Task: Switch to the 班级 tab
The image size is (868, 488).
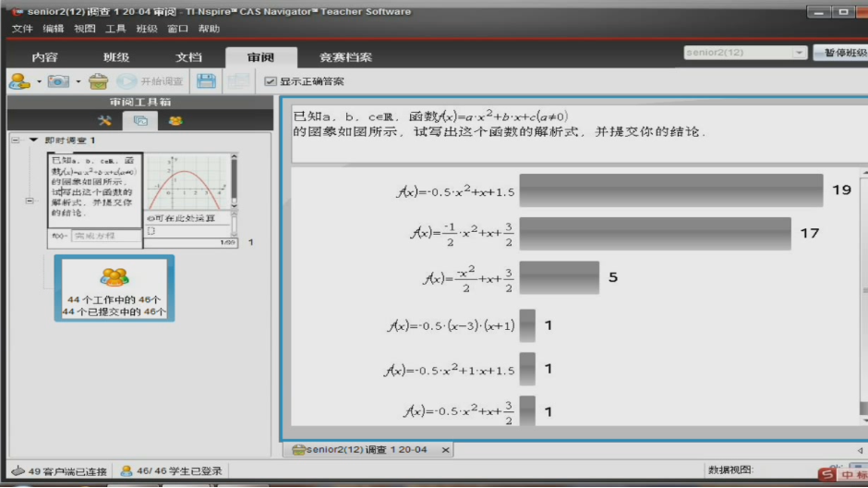Action: 116,57
